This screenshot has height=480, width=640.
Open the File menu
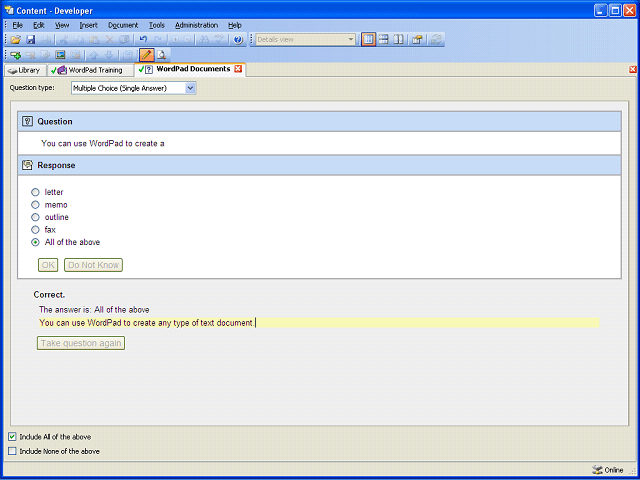click(x=18, y=25)
